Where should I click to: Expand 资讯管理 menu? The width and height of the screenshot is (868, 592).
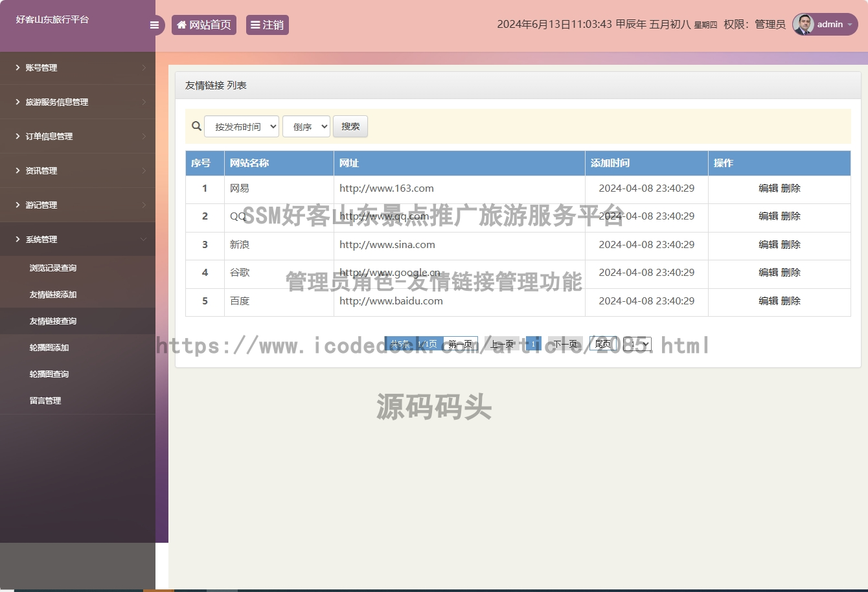click(78, 170)
